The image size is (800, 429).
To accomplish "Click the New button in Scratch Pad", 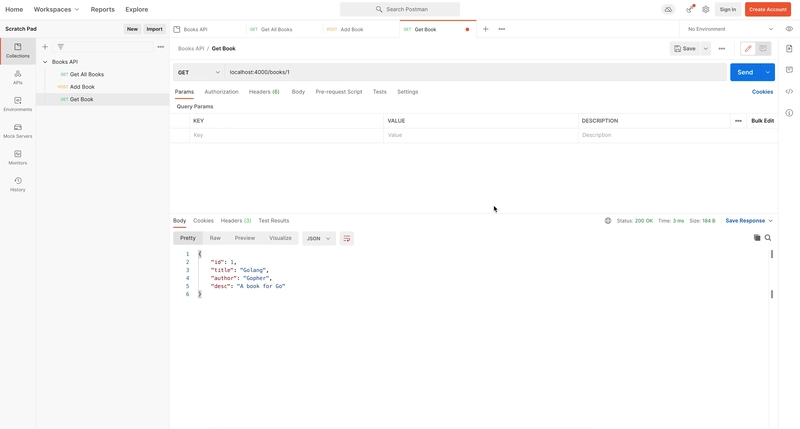I will pyautogui.click(x=132, y=29).
